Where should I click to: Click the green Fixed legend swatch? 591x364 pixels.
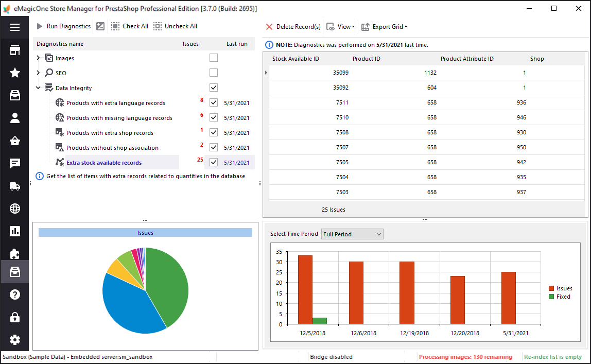[551, 297]
